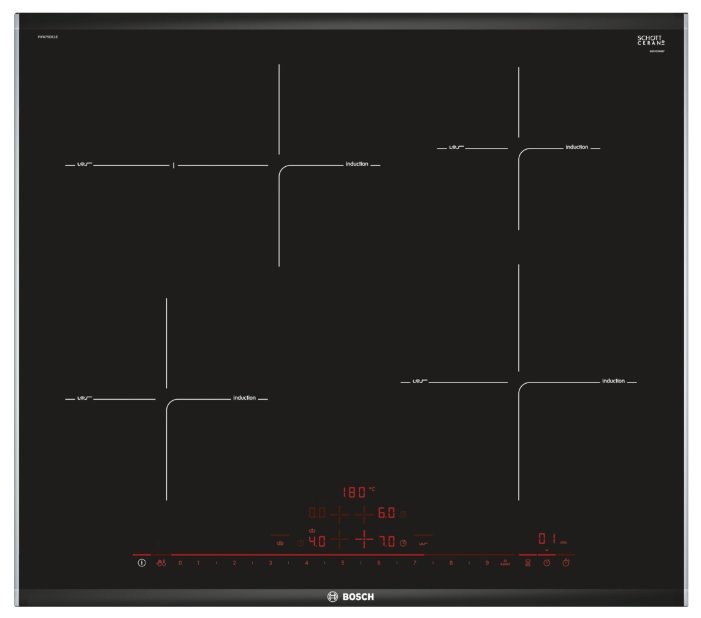Tap the Schott Ceran logo
The image size is (701, 618).
(650, 42)
